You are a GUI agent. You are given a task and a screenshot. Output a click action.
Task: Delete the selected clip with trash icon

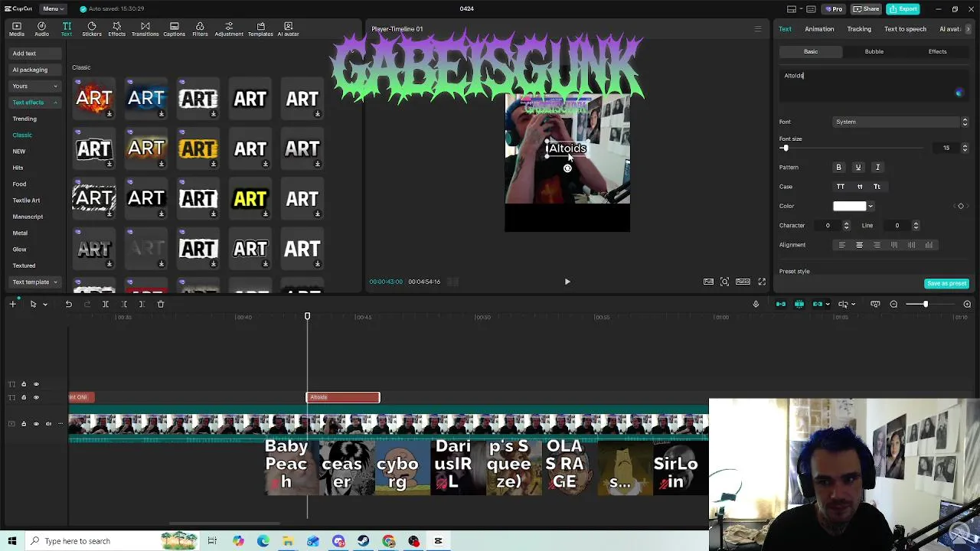pos(160,304)
